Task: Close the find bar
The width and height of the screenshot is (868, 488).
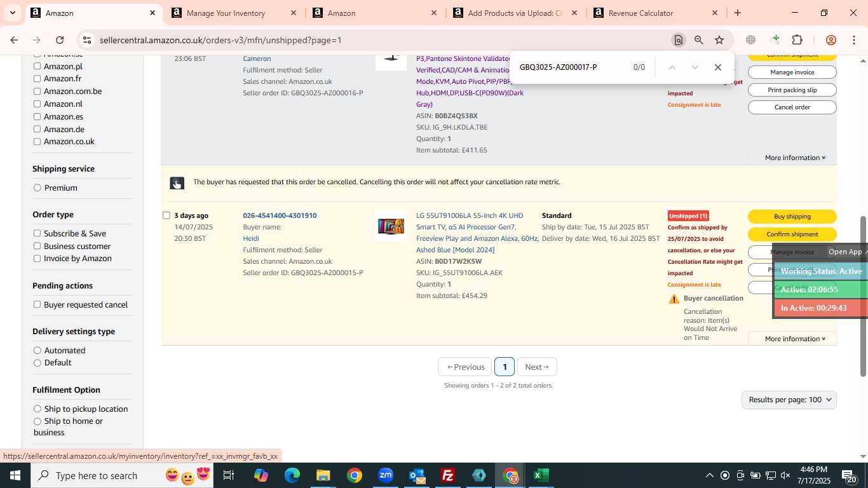Action: (x=718, y=67)
